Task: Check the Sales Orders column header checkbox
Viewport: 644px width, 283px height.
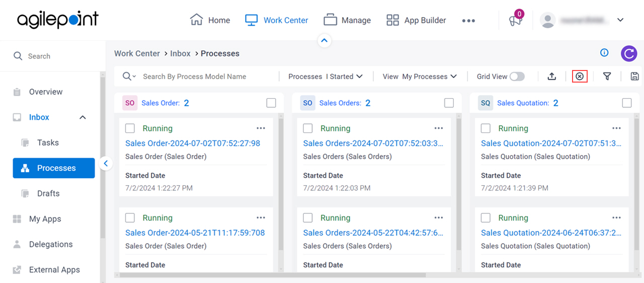Action: 449,103
